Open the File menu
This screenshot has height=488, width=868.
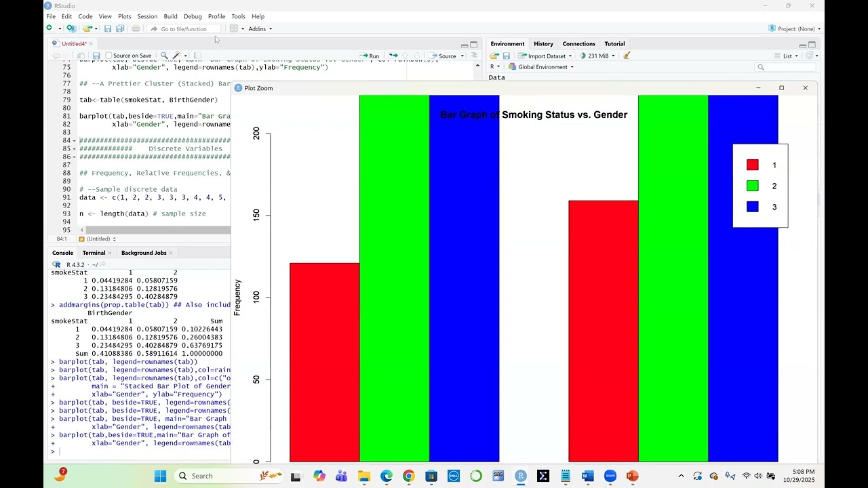click(x=51, y=16)
